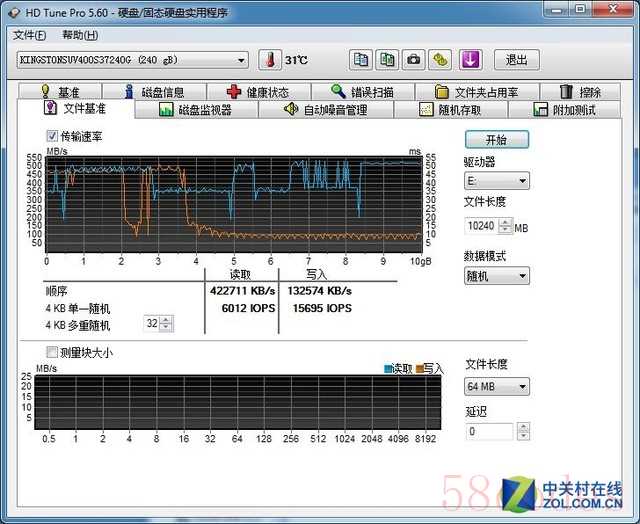Open the 磁盘监视器 tab

(x=196, y=110)
